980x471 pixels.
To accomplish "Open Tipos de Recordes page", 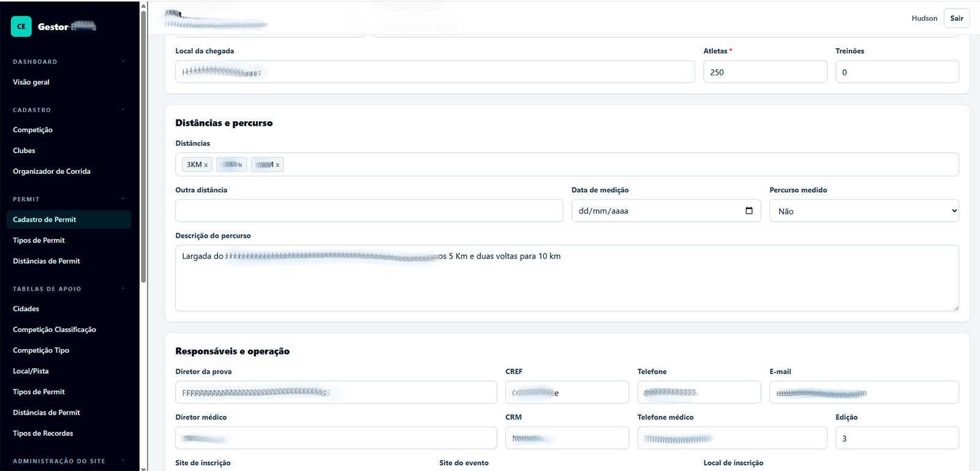I will coord(43,434).
